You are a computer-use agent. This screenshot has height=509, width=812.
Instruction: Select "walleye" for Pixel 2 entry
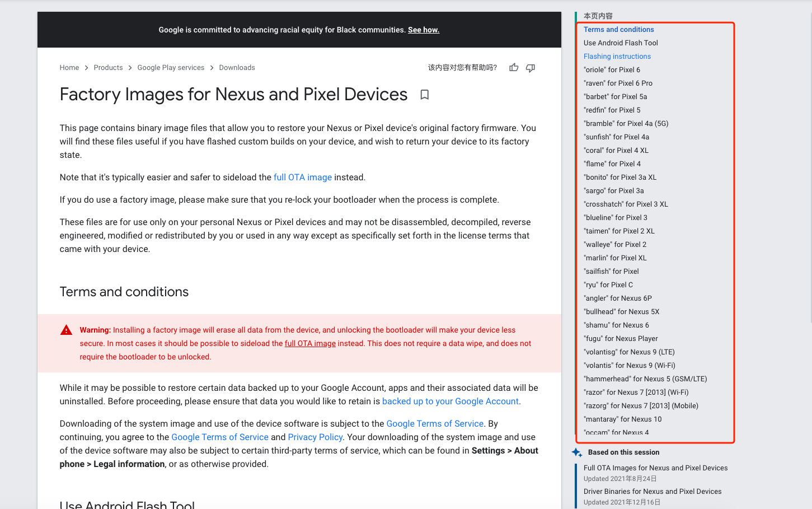tap(615, 245)
